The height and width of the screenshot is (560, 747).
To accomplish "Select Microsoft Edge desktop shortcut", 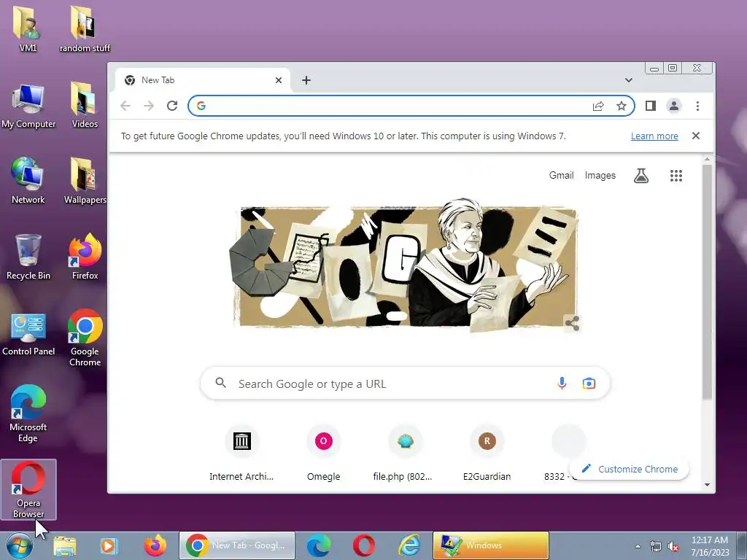I will (x=28, y=414).
